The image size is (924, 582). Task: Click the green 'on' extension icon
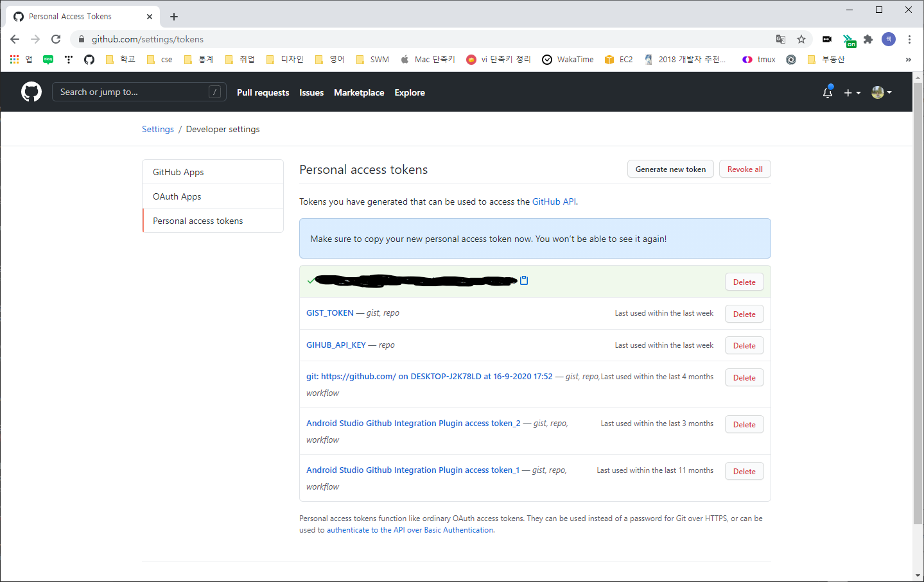pos(849,40)
